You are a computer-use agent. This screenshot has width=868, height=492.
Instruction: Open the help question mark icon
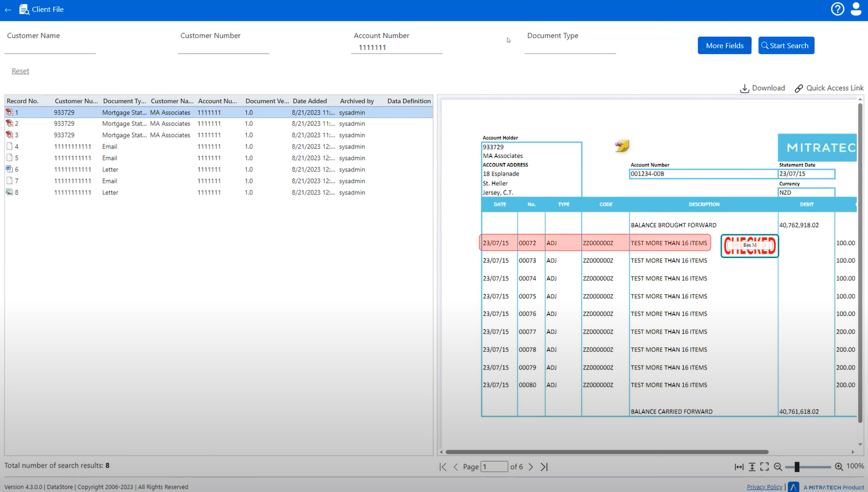838,9
